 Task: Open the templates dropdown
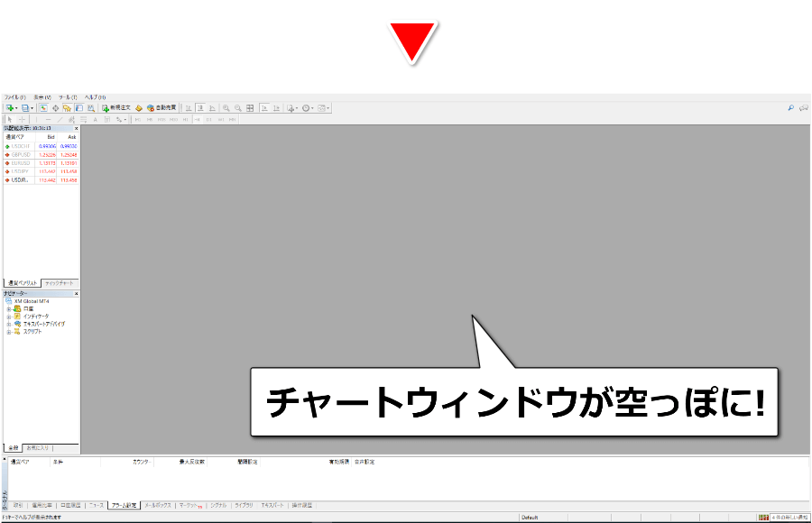point(323,108)
